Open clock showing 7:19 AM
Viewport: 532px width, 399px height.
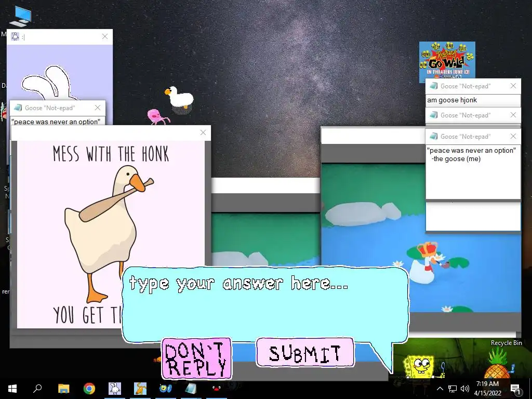(487, 389)
